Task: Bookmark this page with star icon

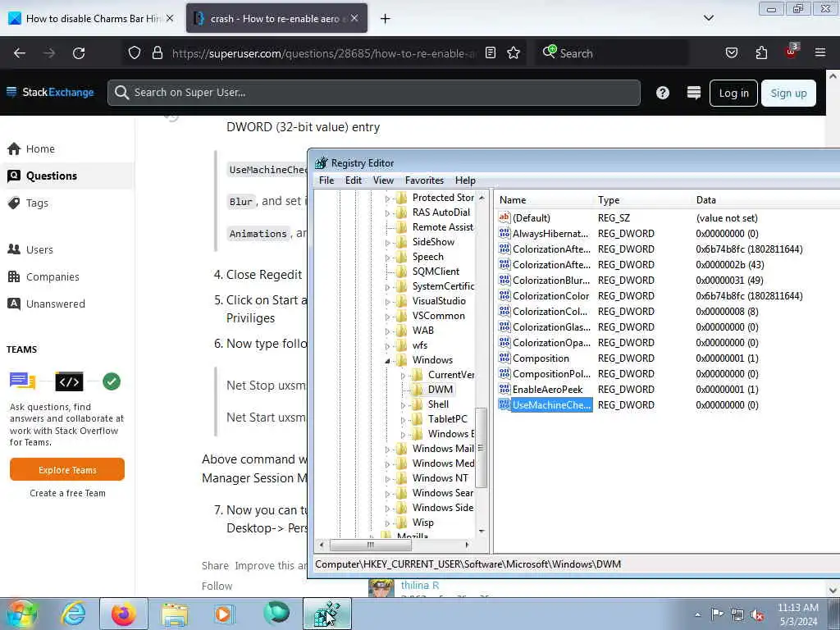Action: coord(514,53)
